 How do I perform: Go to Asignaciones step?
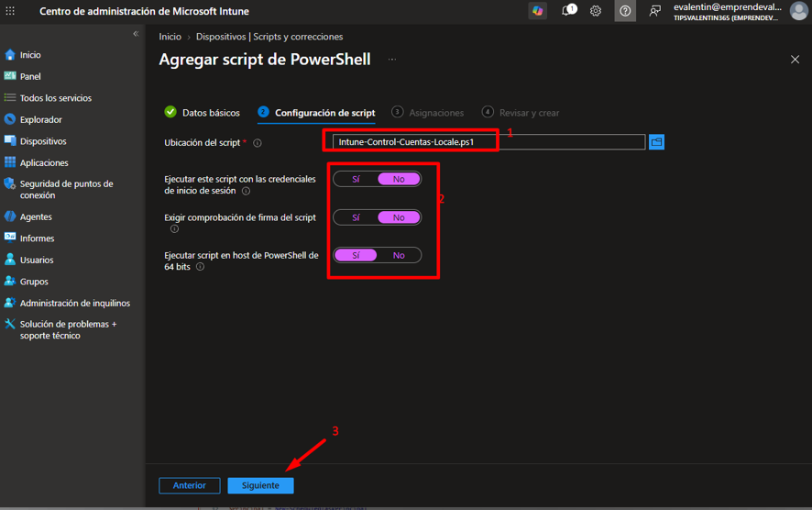[x=428, y=113]
